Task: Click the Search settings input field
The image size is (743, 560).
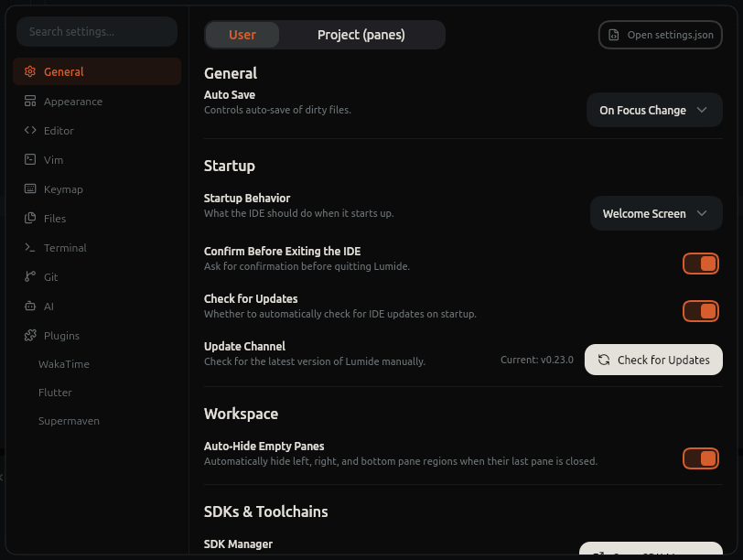Action: pyautogui.click(x=97, y=32)
